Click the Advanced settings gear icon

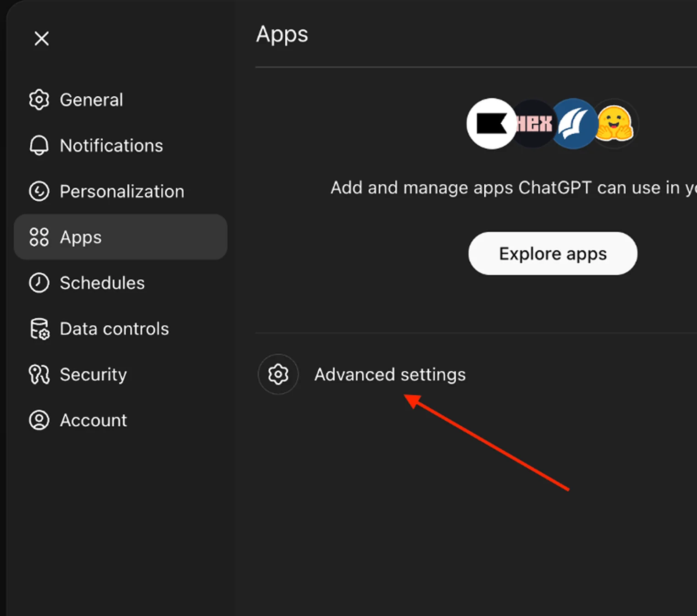(x=278, y=374)
